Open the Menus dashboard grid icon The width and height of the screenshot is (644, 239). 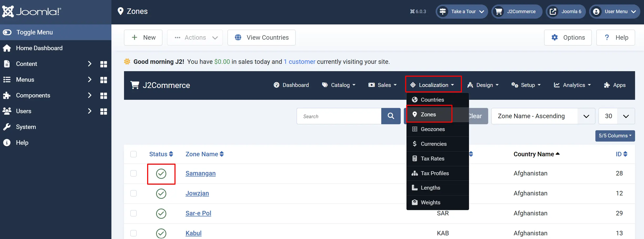pyautogui.click(x=104, y=80)
